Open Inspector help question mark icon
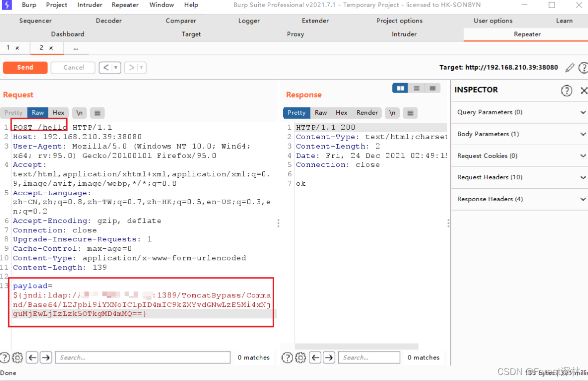The height and width of the screenshot is (381, 588). click(x=566, y=91)
